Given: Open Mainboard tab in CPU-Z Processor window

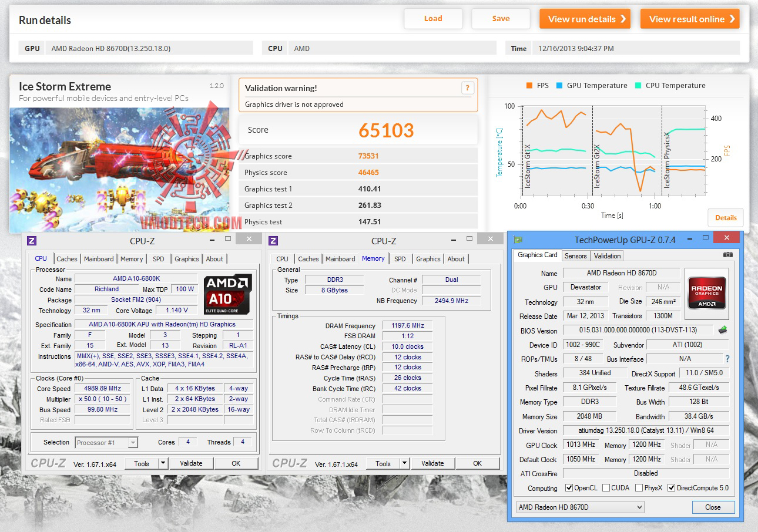Looking at the screenshot, I should [99, 259].
